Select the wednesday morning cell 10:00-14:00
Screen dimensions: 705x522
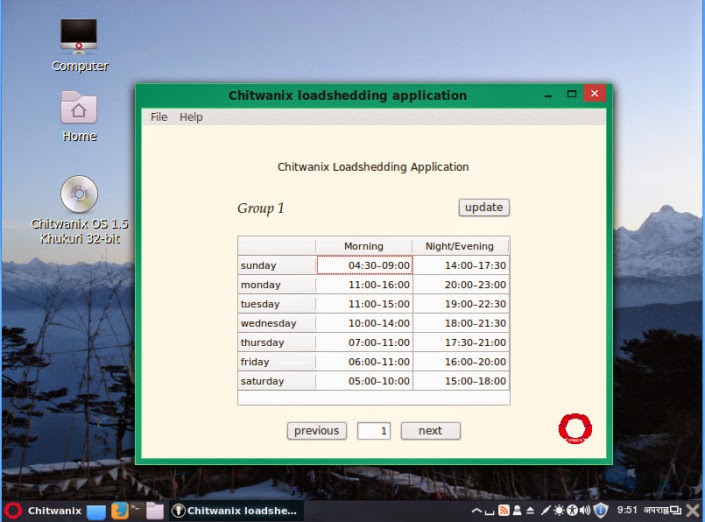365,323
